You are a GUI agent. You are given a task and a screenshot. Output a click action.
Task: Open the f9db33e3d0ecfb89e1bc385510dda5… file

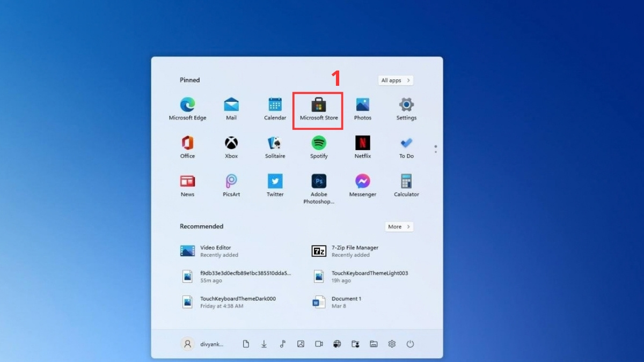(236, 276)
